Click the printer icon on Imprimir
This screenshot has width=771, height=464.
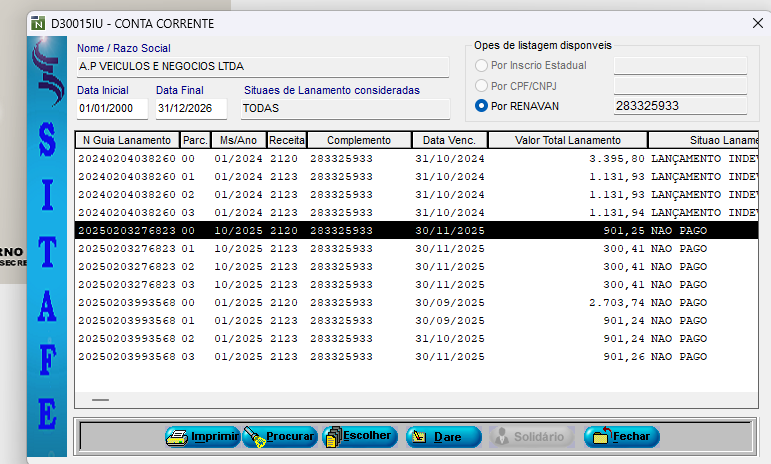coord(177,437)
